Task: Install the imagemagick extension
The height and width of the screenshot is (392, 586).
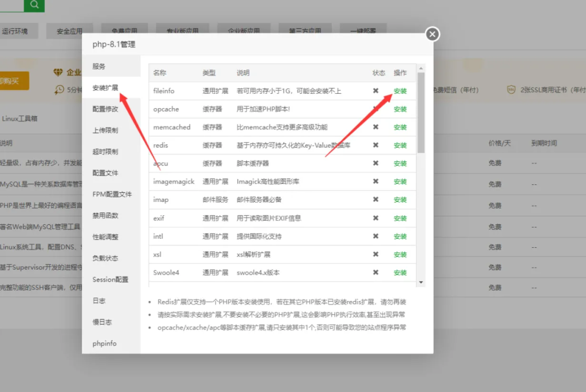Action: pyautogui.click(x=399, y=181)
